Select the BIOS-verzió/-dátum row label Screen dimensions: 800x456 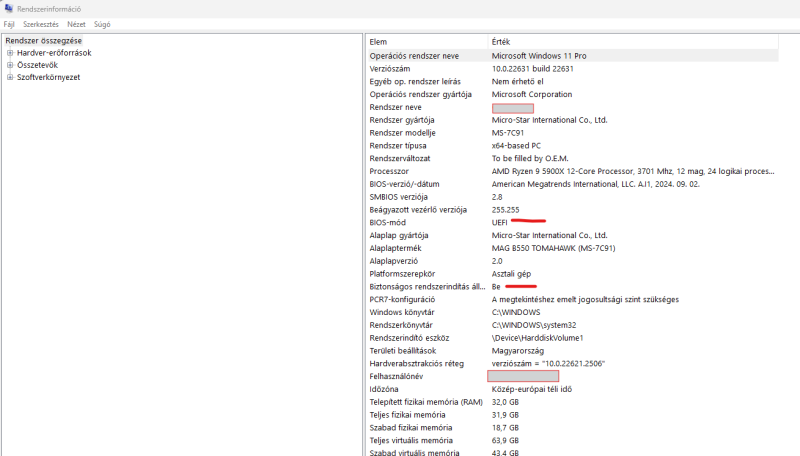point(404,184)
